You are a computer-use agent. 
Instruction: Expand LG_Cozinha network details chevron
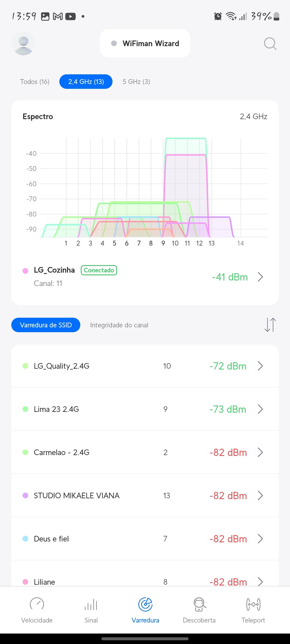(260, 277)
